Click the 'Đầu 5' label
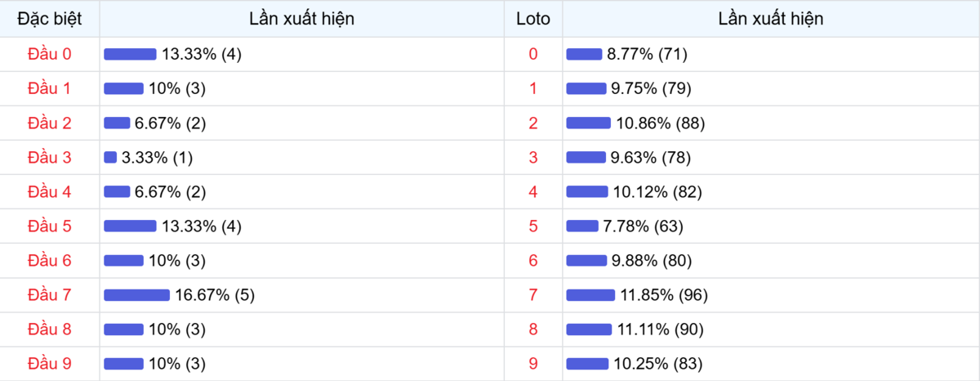 pyautogui.click(x=50, y=226)
